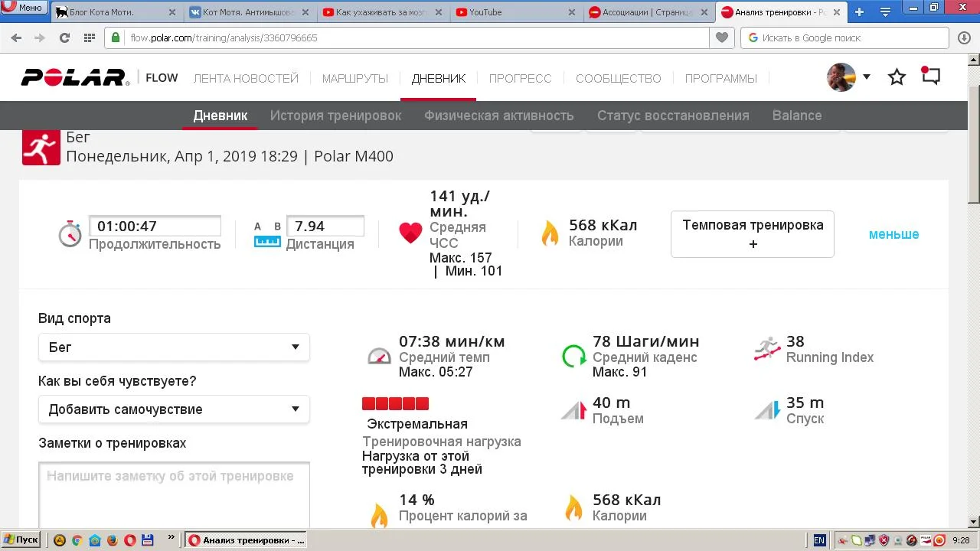
Task: Select the Физическая активность sub-tab
Action: click(499, 116)
